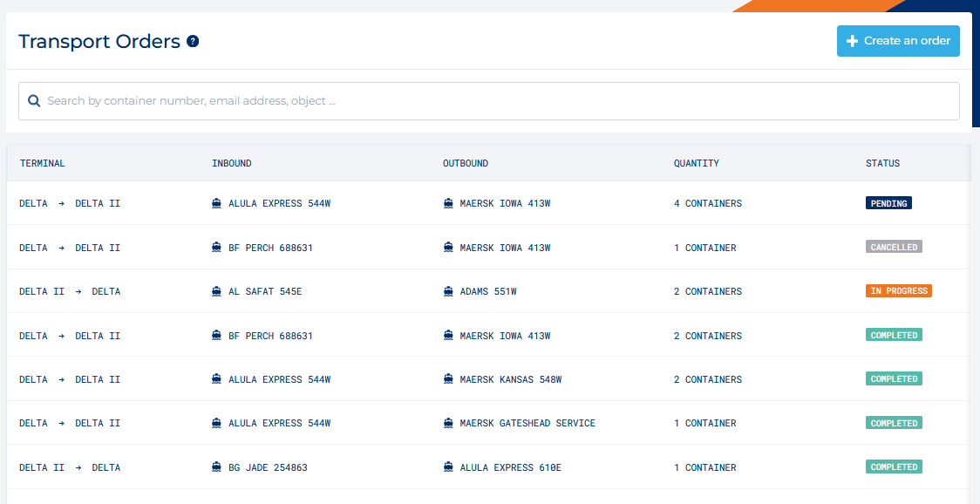
Task: Click DELTA II → DELTA in BG JADE row
Action: point(70,467)
